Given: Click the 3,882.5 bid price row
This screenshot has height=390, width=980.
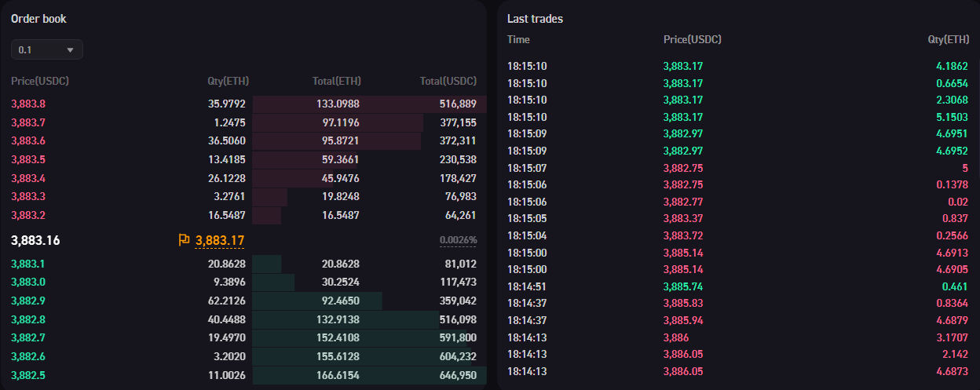Looking at the screenshot, I should [x=28, y=376].
